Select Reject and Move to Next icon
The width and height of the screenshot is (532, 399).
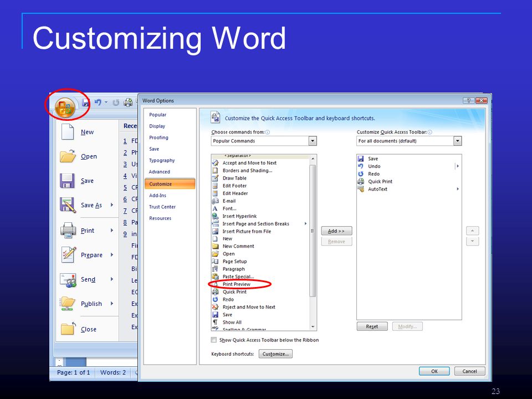click(215, 307)
